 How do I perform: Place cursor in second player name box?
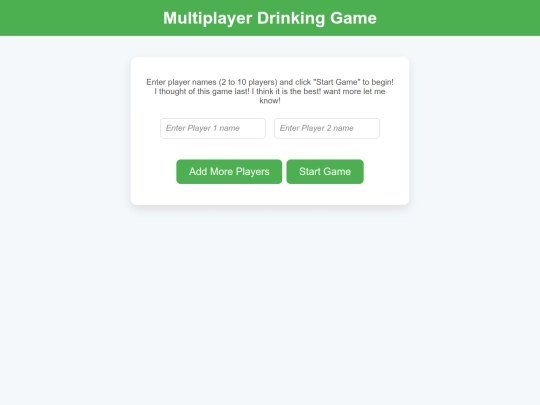[327, 128]
